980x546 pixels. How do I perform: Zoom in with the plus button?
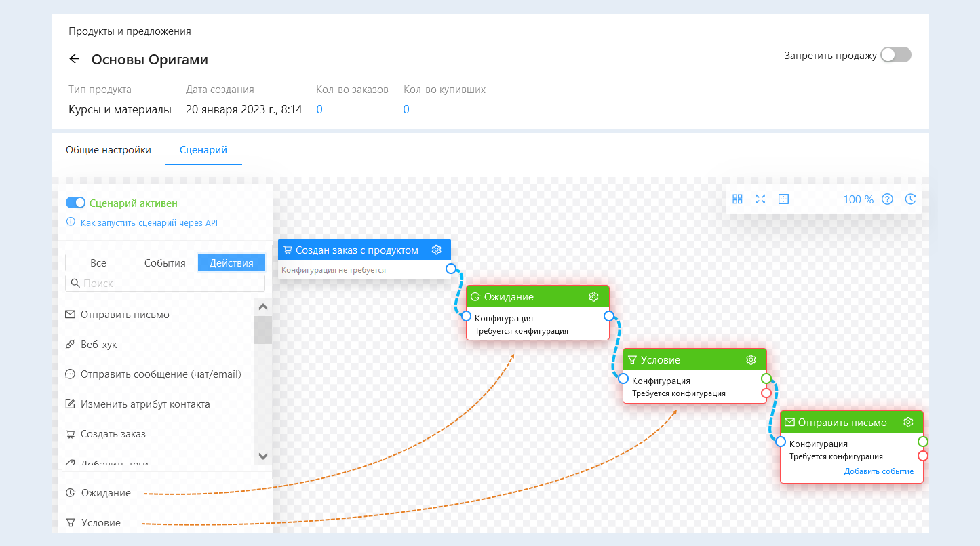pyautogui.click(x=829, y=199)
